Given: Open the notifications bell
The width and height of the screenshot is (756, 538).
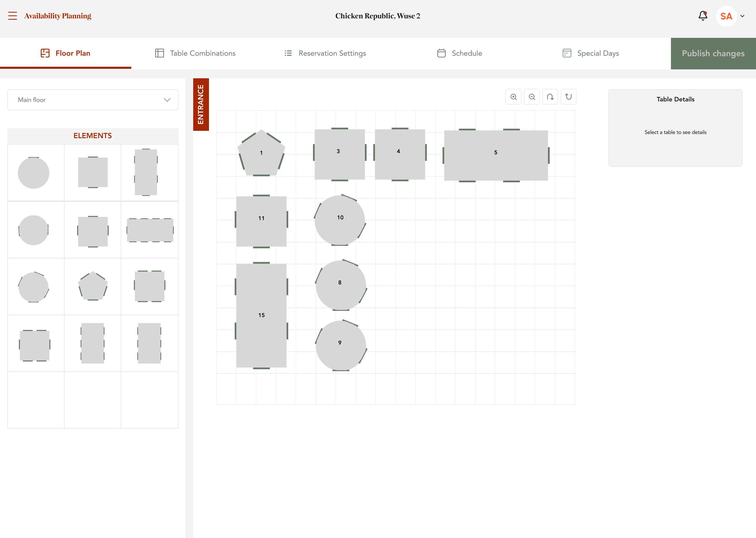Looking at the screenshot, I should click(703, 15).
